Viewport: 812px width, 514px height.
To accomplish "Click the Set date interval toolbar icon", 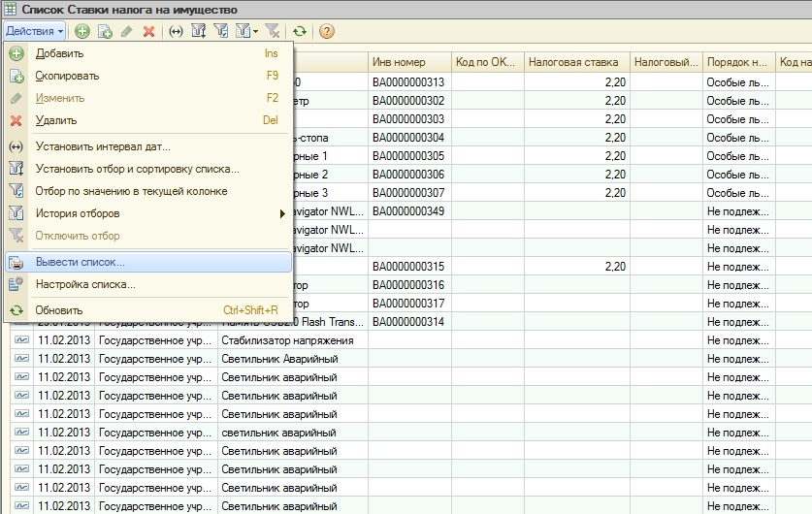I will pyautogui.click(x=176, y=31).
